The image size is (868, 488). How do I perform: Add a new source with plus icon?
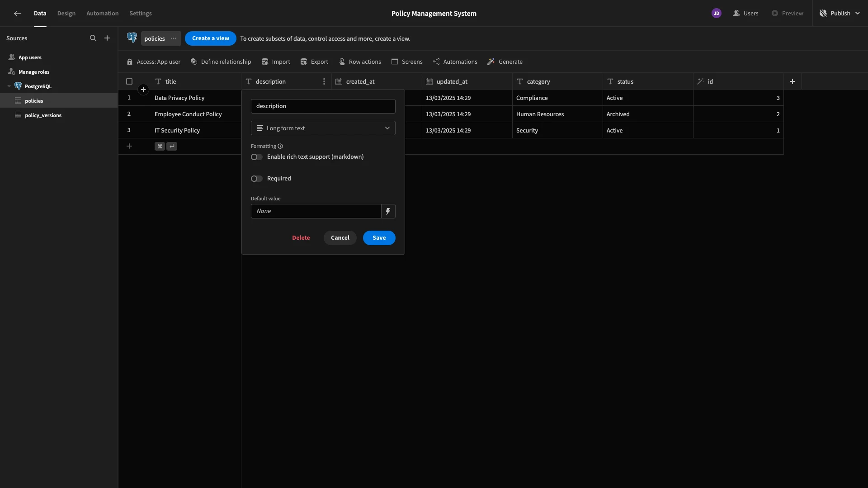pos(107,38)
